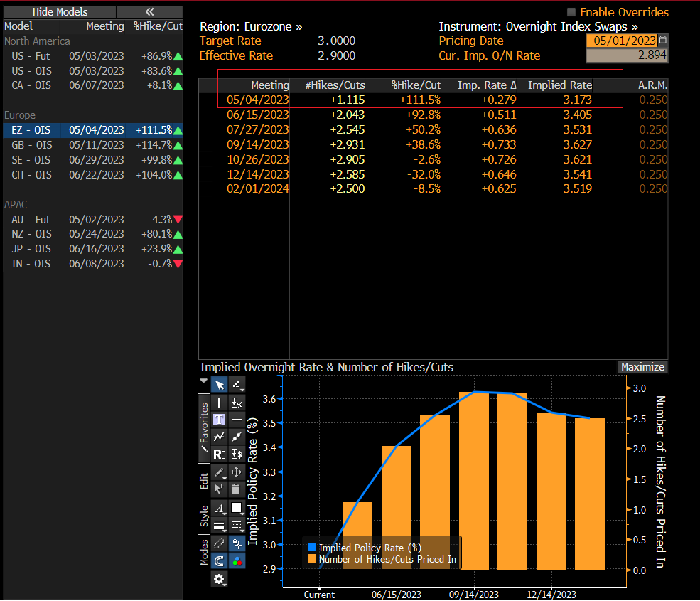Select the trend line zigzag tool

[219, 437]
